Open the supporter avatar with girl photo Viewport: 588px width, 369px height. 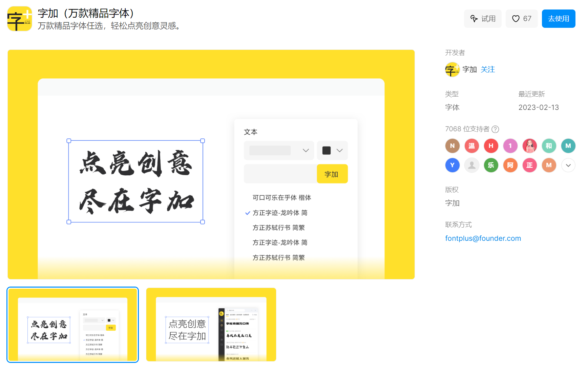click(530, 146)
